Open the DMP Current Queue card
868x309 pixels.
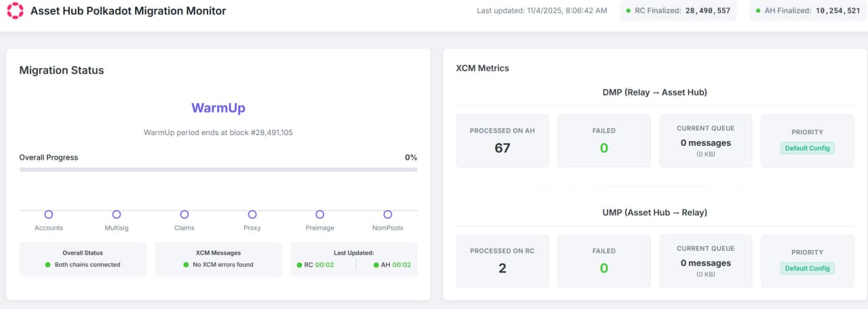(x=706, y=141)
